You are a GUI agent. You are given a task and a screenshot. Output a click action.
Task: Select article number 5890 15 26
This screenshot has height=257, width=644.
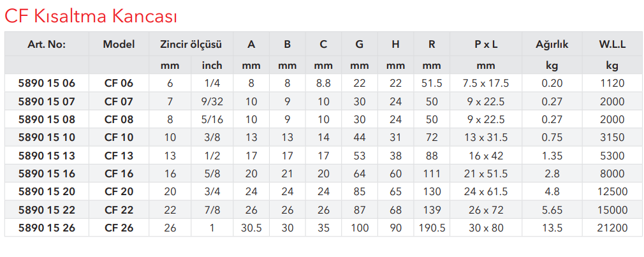click(47, 228)
